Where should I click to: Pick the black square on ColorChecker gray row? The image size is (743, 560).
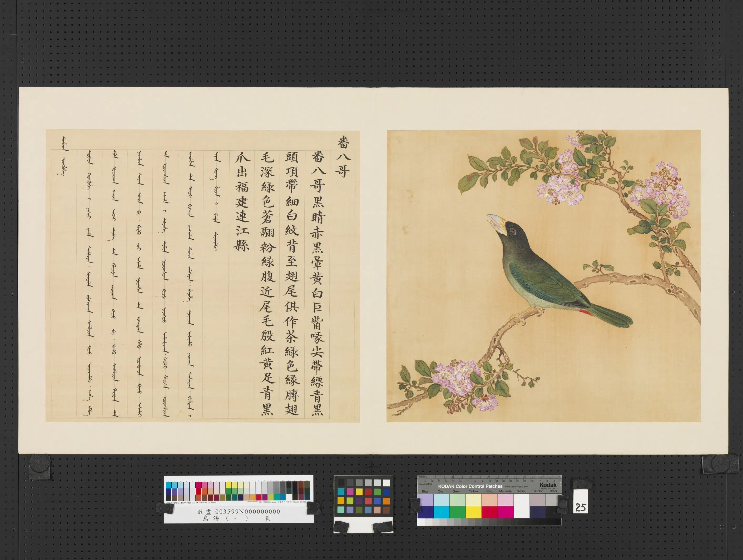click(x=341, y=483)
